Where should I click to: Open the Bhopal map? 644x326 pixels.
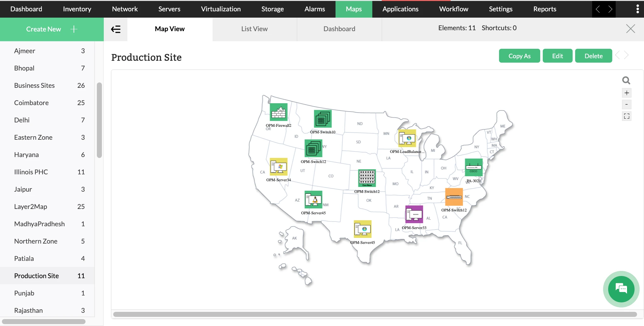(x=47, y=68)
